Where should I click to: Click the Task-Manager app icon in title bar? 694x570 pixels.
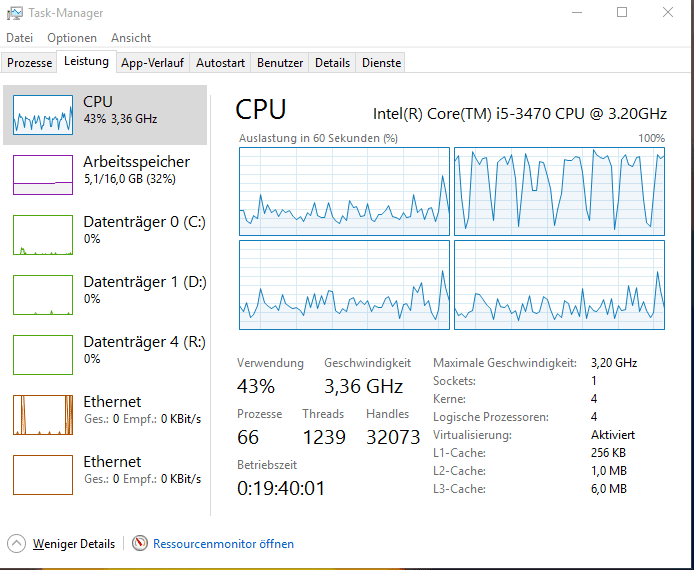[15, 13]
